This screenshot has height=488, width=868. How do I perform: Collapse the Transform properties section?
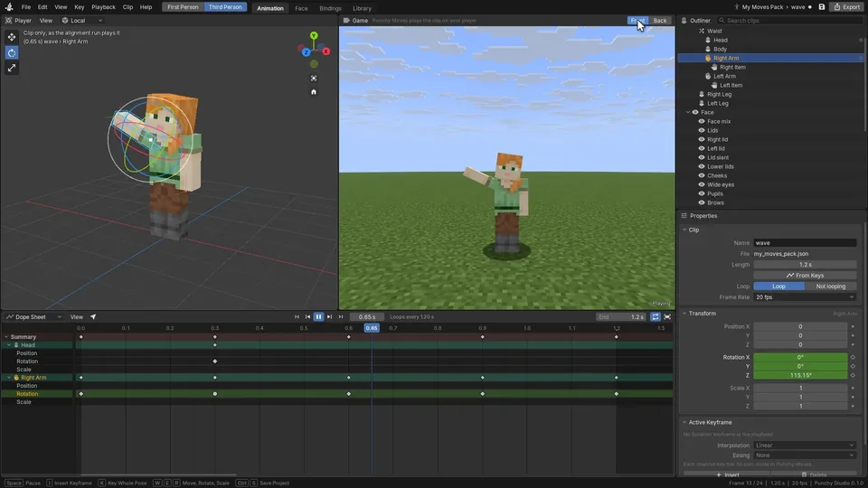684,314
